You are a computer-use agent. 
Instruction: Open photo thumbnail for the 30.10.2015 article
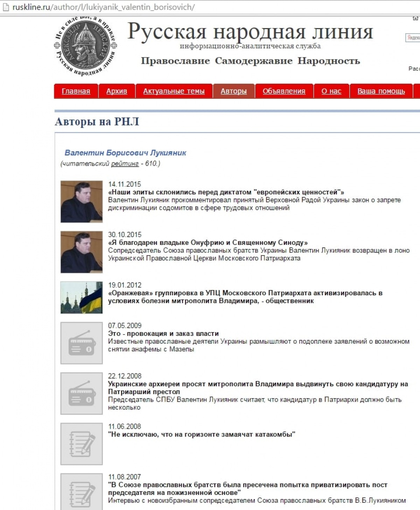[82, 252]
